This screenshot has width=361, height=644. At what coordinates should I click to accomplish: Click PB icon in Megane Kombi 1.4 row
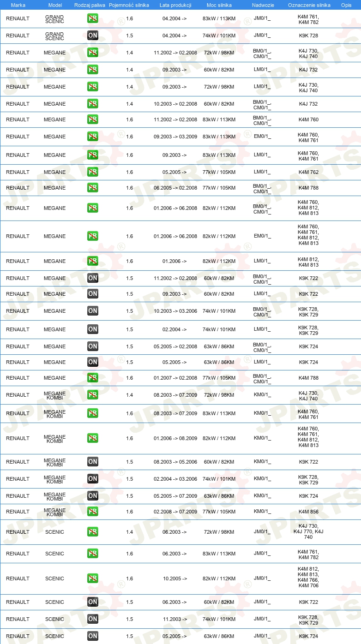[x=93, y=395]
